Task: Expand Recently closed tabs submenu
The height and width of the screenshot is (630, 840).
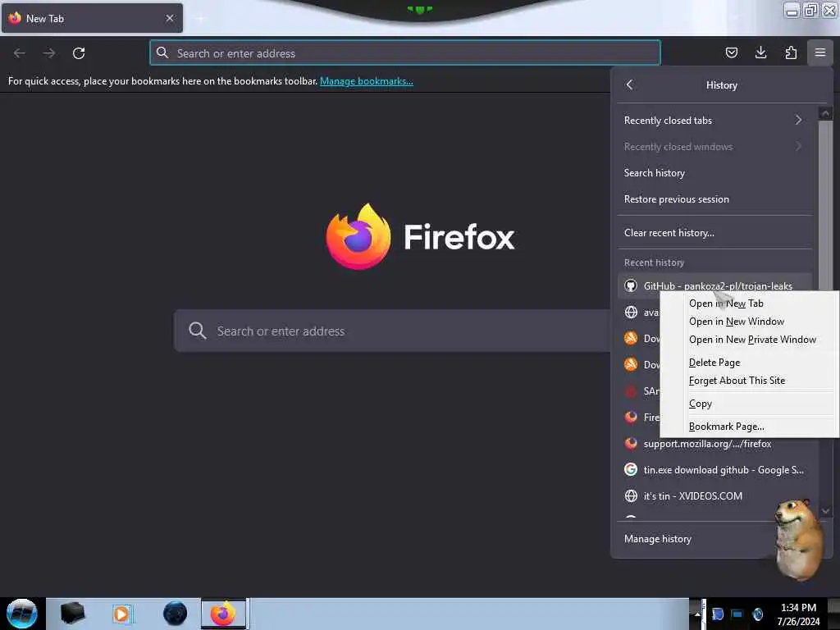Action: pyautogui.click(x=714, y=121)
